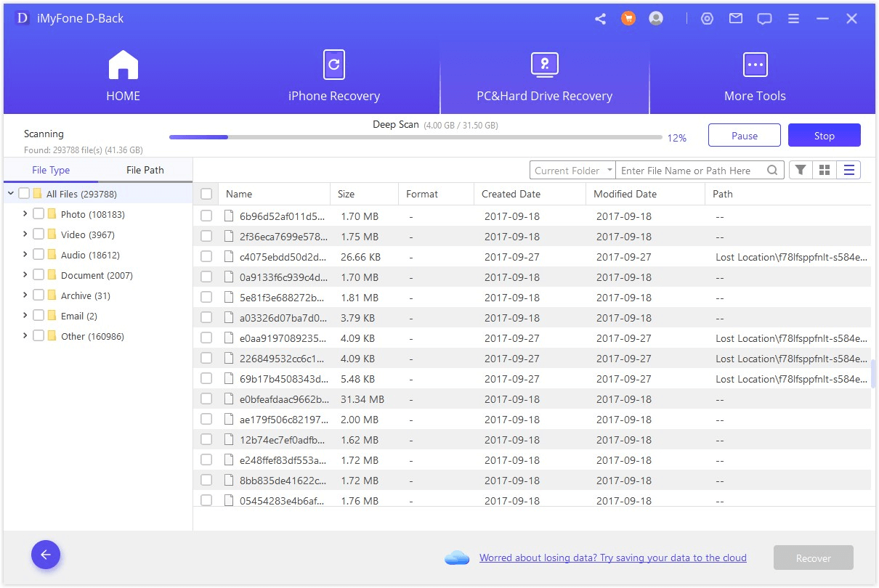Tick the select-all checkbox beside Name header

[x=206, y=194]
